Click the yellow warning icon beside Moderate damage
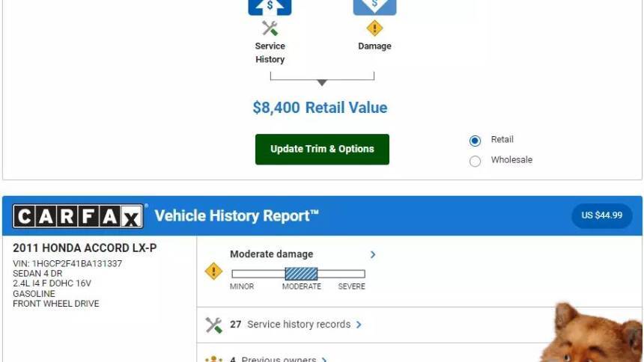644x362 pixels. tap(213, 271)
